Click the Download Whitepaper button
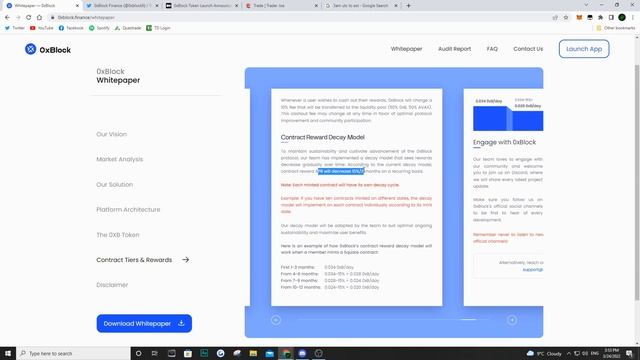Screen dimensions: 640x360 [x=144, y=323]
